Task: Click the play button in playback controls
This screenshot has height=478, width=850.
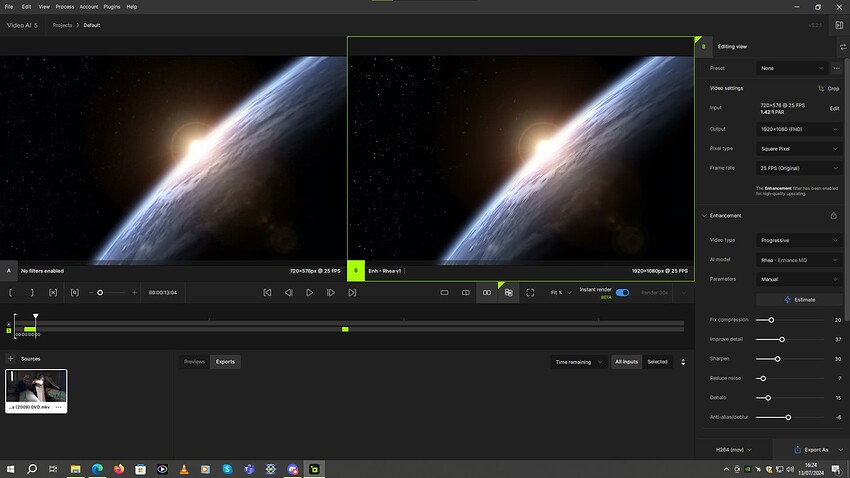Action: (x=310, y=293)
